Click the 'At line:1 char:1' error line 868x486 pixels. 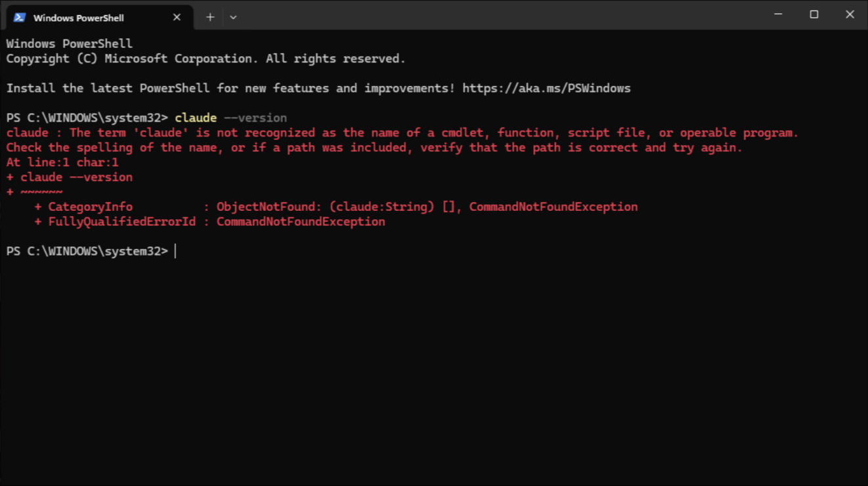62,162
